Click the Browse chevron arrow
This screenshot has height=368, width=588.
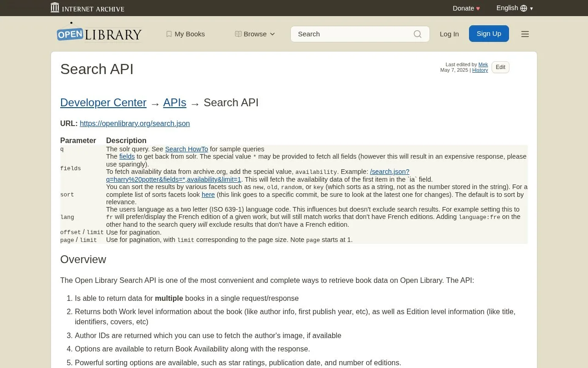pyautogui.click(x=272, y=34)
